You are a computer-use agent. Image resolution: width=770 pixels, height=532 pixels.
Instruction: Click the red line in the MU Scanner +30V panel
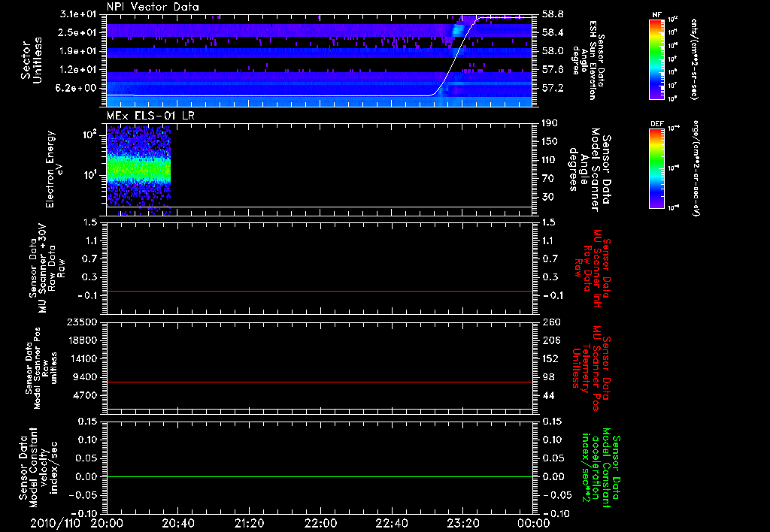point(320,291)
